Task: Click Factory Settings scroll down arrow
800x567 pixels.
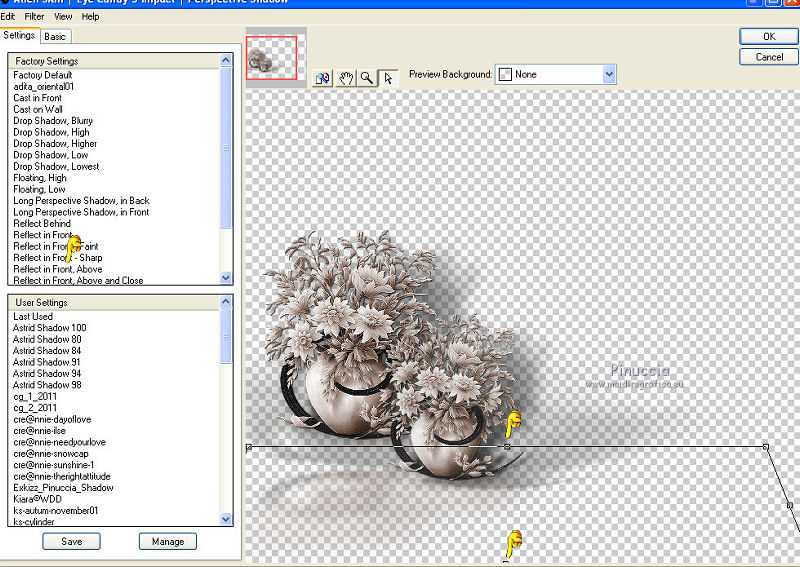Action: (226, 278)
